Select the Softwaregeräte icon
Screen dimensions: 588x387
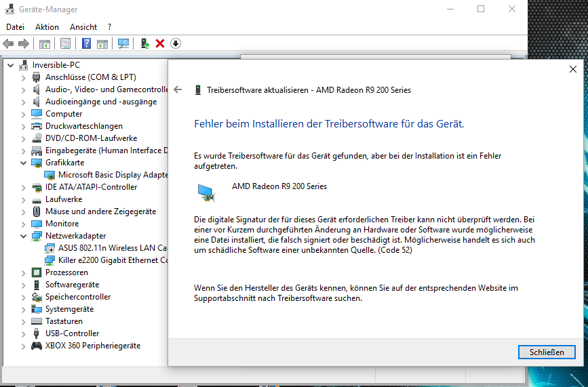37,285
